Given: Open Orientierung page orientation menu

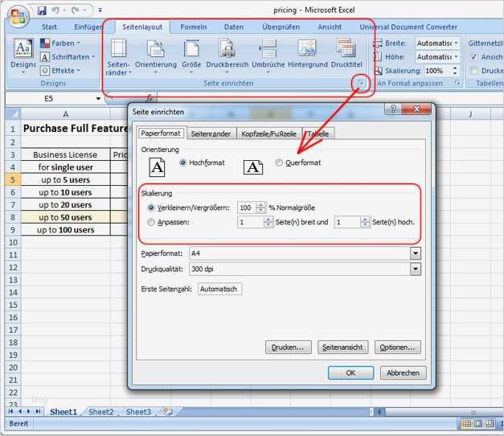Looking at the screenshot, I should click(x=156, y=56).
